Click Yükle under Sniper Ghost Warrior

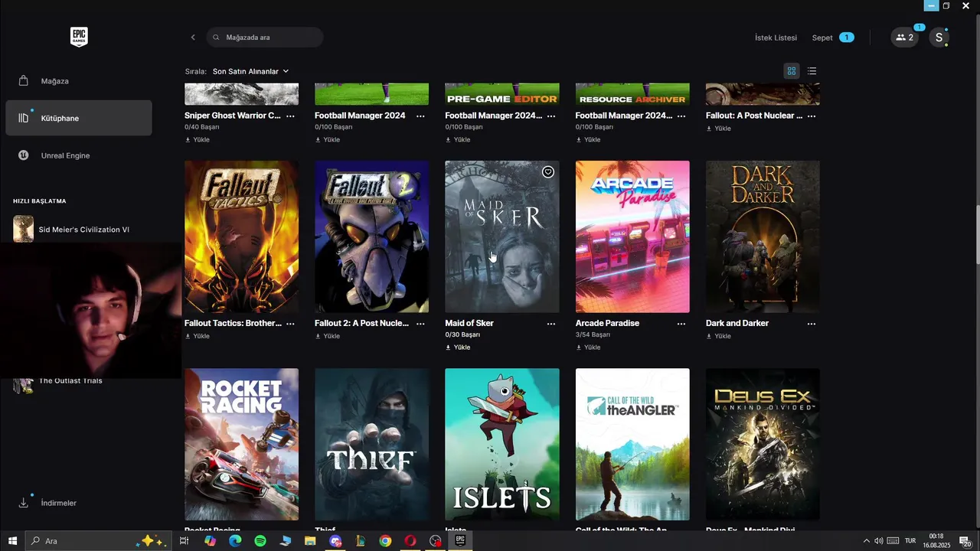tap(198, 140)
